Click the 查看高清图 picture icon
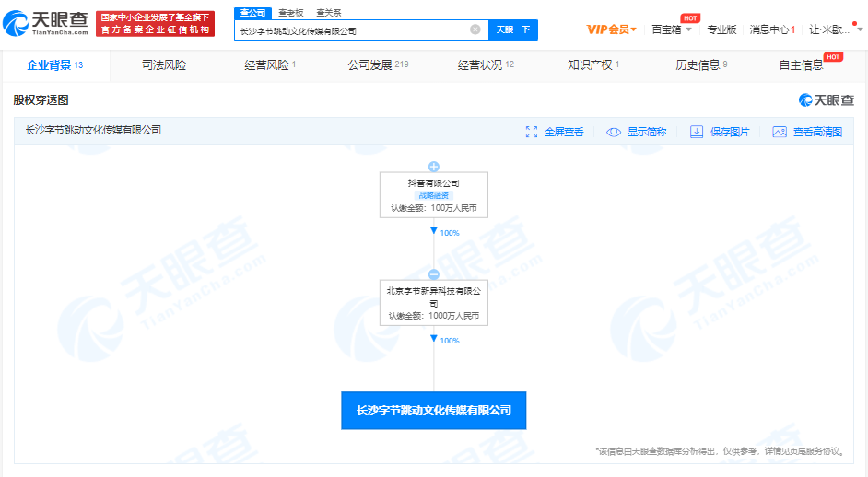The image size is (868, 477). click(x=780, y=132)
